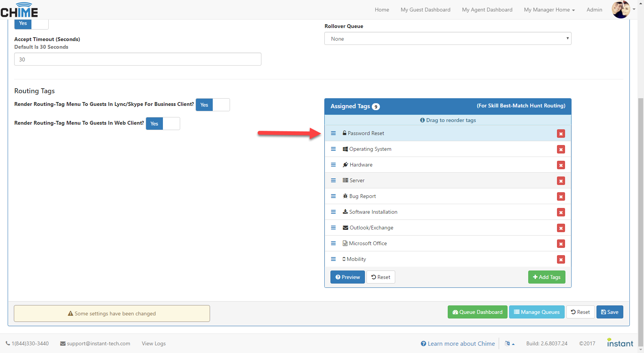Reset the assigned tags list
The width and height of the screenshot is (644, 353).
pyautogui.click(x=381, y=277)
